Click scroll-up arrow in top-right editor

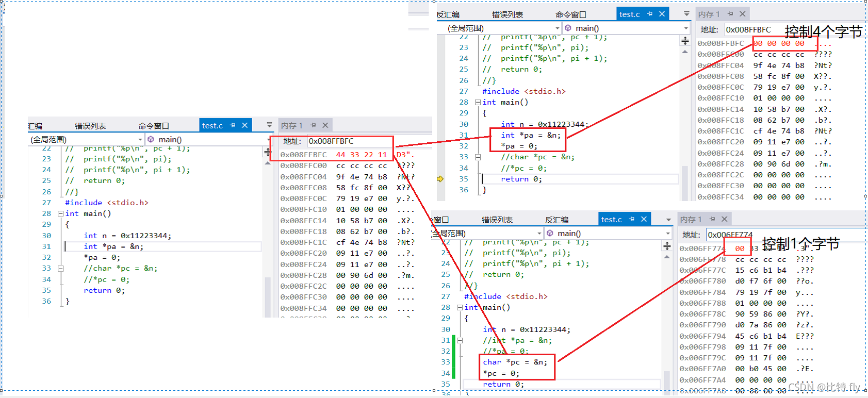click(685, 52)
